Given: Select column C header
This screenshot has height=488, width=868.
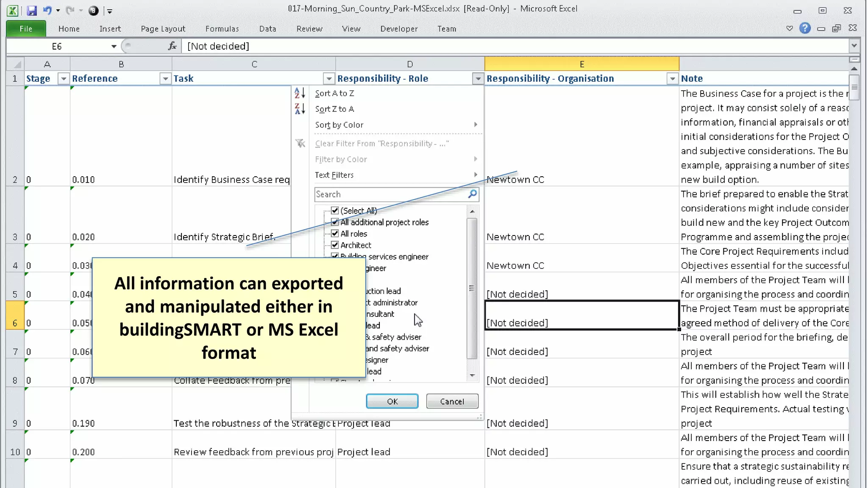Looking at the screenshot, I should [x=254, y=64].
